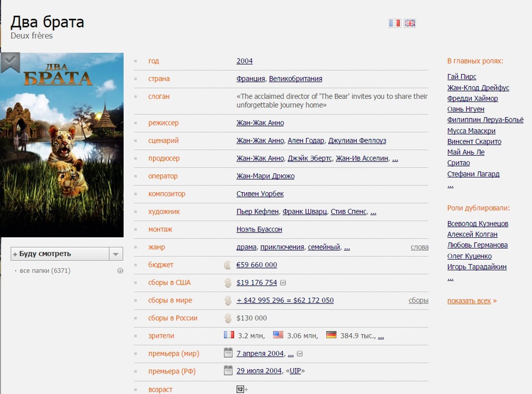Viewport: 532px width, 394px height.
Task: Open artist Стив Спенс link
Action: pyautogui.click(x=348, y=212)
